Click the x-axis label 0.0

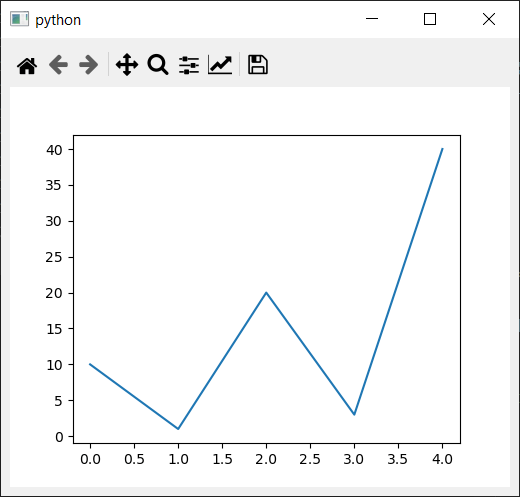pyautogui.click(x=90, y=459)
